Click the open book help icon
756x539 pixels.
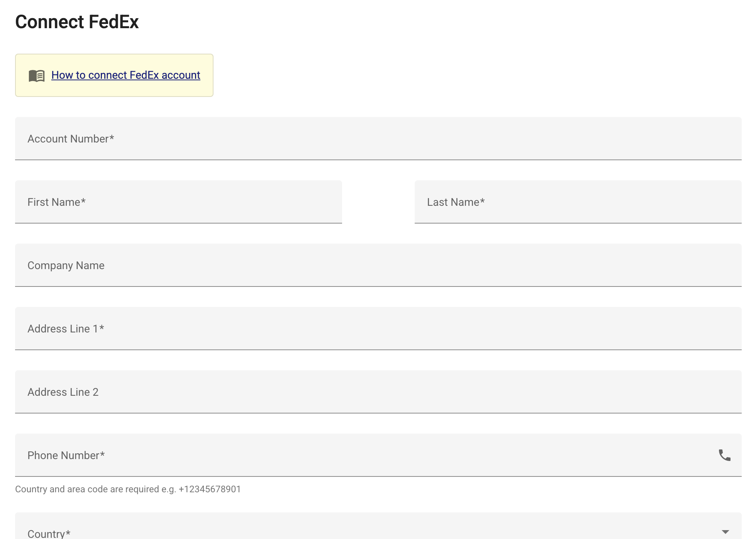(37, 76)
